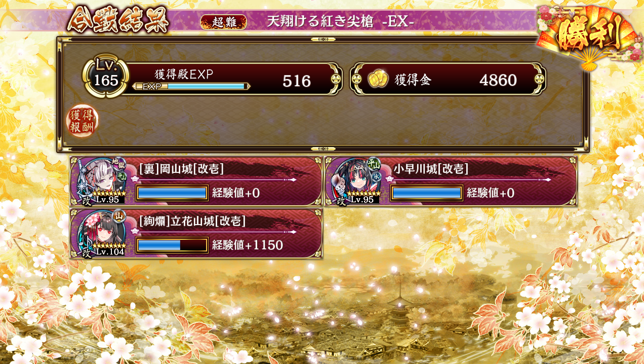Click the 獲得報酬 red seal icon
The image size is (644, 364).
[83, 121]
